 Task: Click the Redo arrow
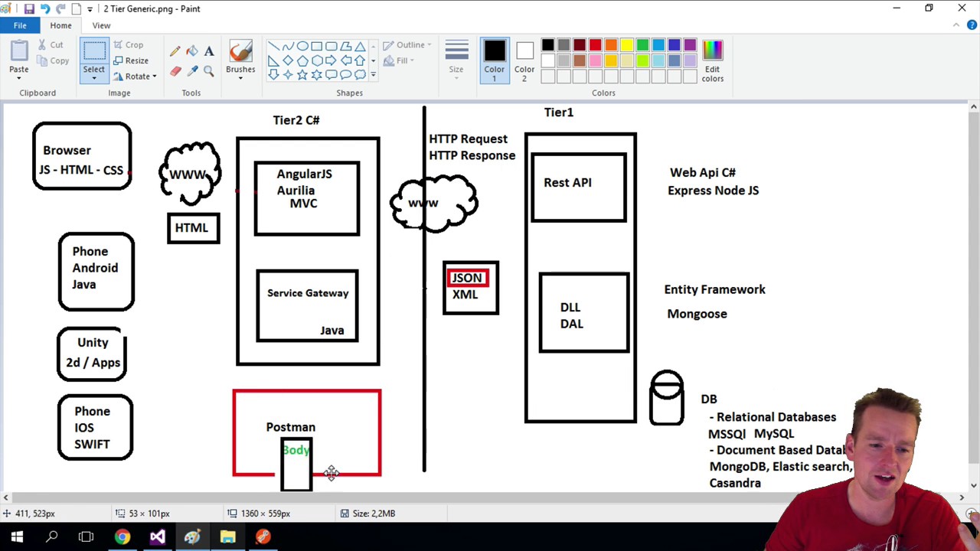(x=60, y=8)
